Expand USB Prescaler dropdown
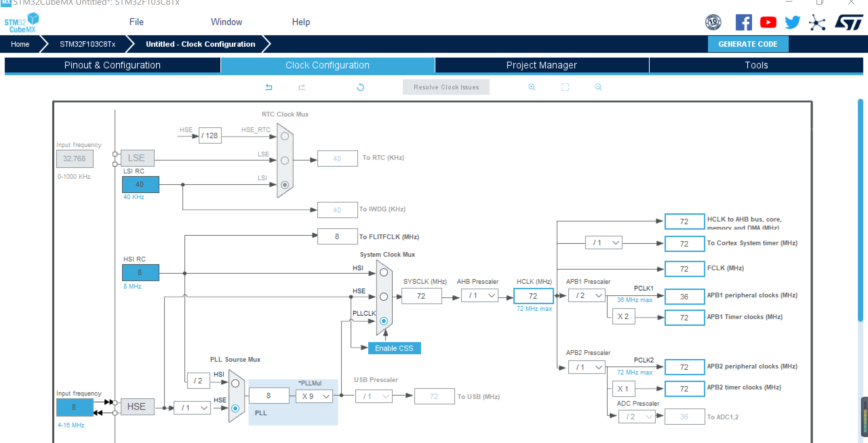Image resolution: width=868 pixels, height=443 pixels. (382, 396)
